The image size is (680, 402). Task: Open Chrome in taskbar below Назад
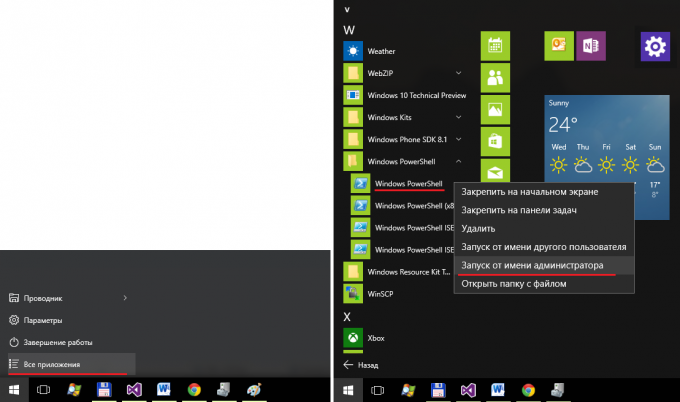[528, 390]
